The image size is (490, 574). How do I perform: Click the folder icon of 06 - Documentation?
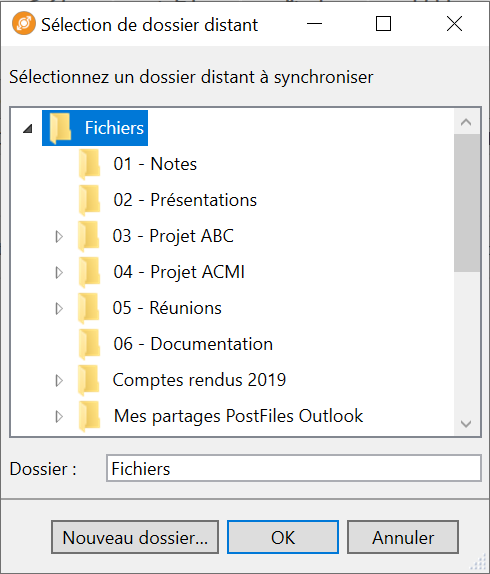[x=89, y=344]
